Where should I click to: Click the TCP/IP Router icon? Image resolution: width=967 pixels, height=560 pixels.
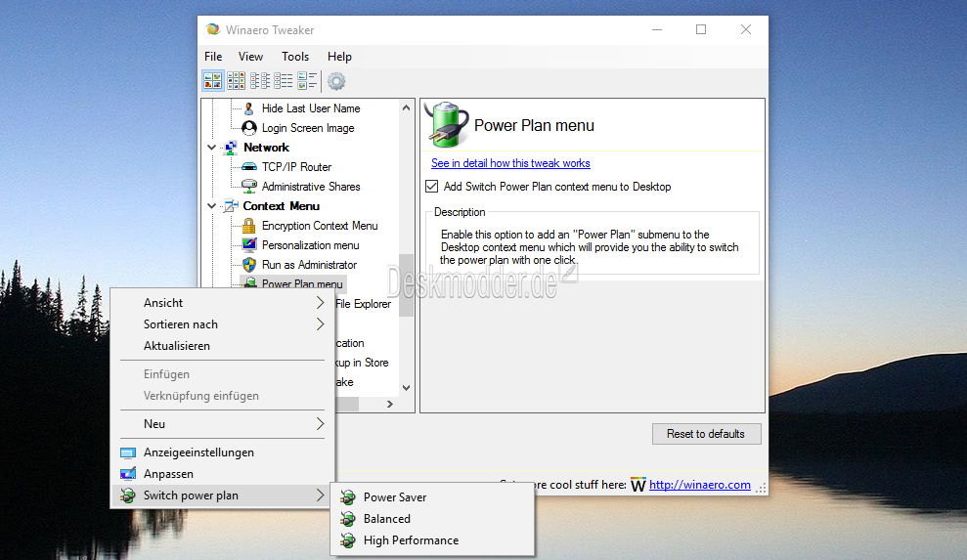click(248, 166)
